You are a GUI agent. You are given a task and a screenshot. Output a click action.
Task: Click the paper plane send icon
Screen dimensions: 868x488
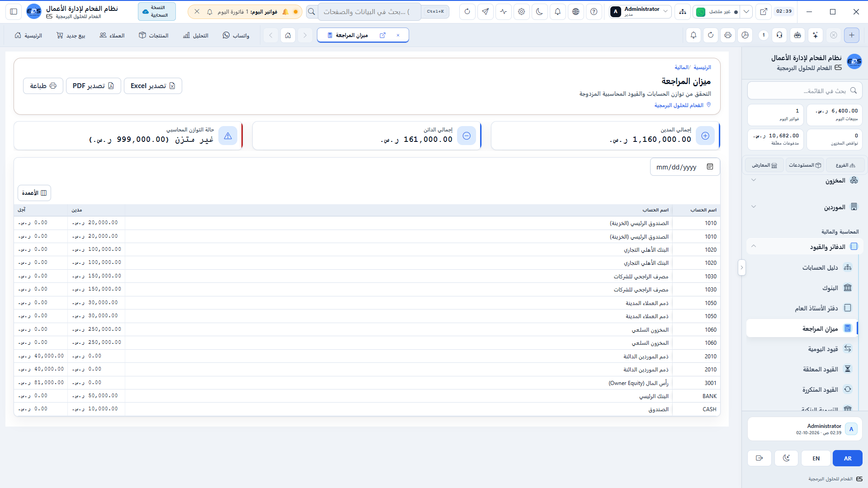[485, 12]
